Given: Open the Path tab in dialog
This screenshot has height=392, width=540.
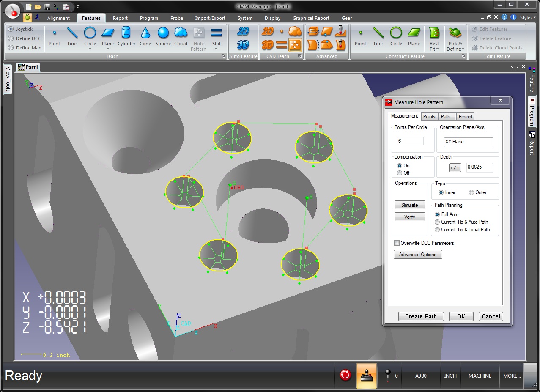Looking at the screenshot, I should [445, 117].
